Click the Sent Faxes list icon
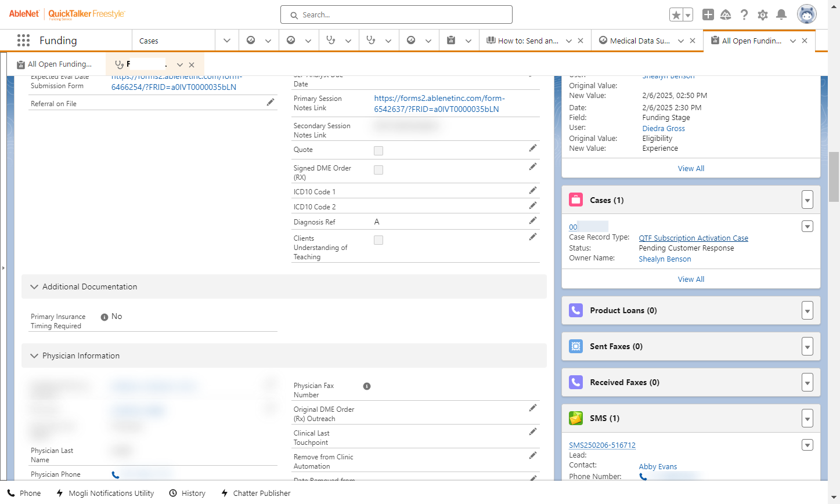Image resolution: width=840 pixels, height=504 pixels. 576,346
